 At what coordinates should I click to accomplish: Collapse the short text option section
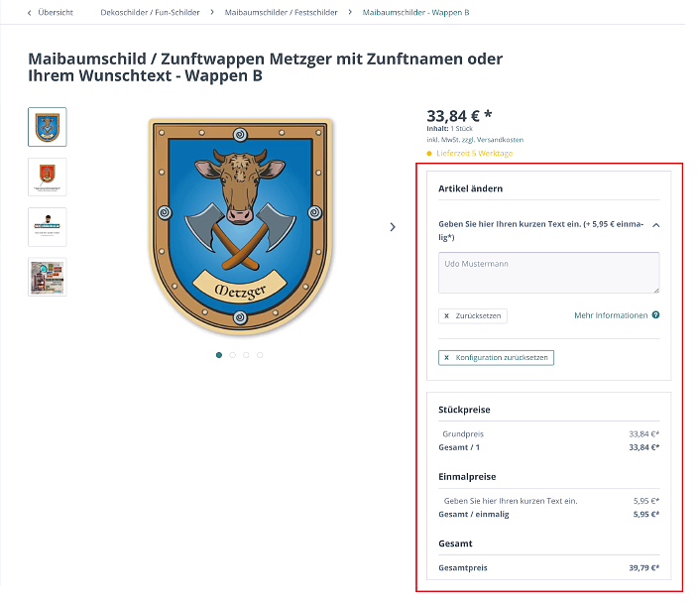click(655, 225)
